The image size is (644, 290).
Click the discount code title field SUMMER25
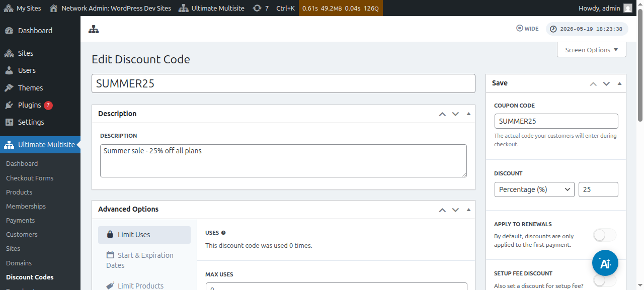pyautogui.click(x=283, y=83)
